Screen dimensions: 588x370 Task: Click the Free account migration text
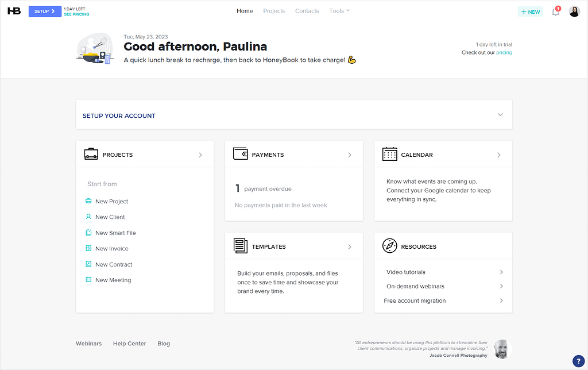[415, 300]
